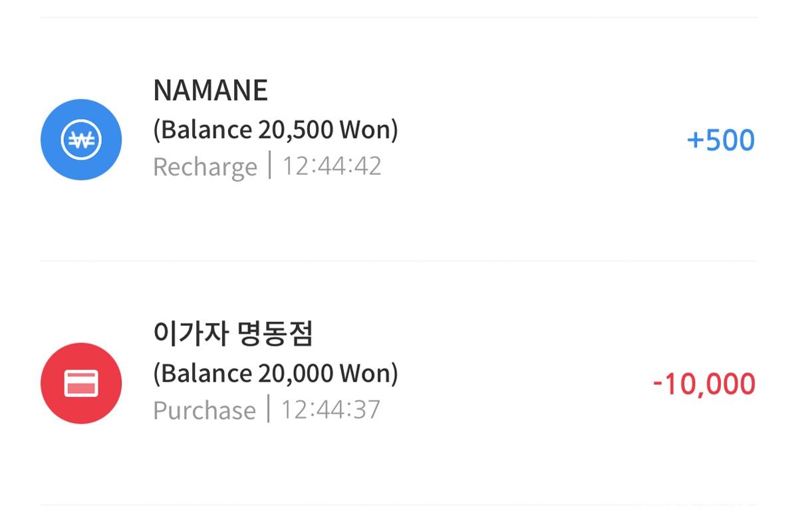Click the vertical bar after Recharge

click(x=269, y=165)
